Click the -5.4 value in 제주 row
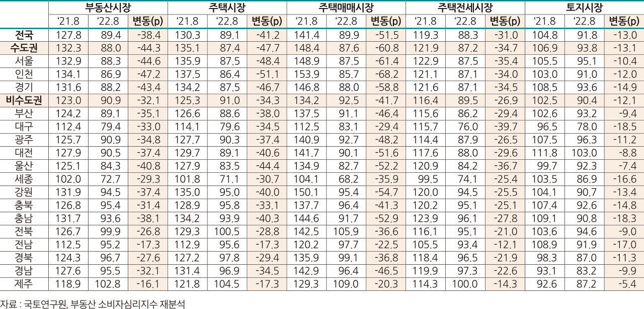 pyautogui.click(x=628, y=283)
